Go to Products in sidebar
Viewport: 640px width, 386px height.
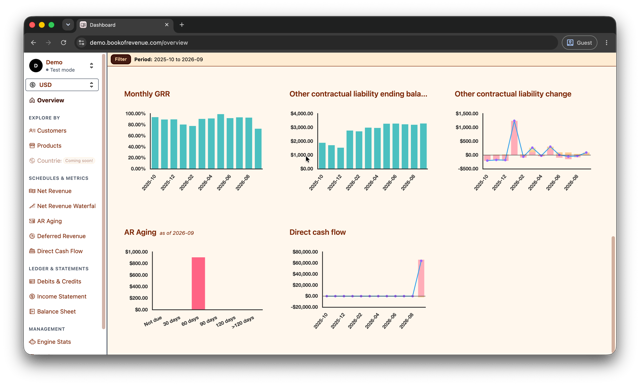pos(49,146)
